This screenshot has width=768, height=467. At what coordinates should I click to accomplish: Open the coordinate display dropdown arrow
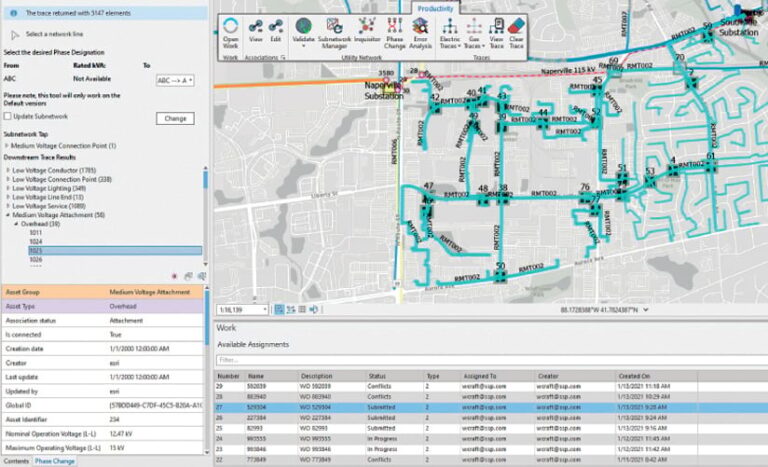(x=646, y=310)
